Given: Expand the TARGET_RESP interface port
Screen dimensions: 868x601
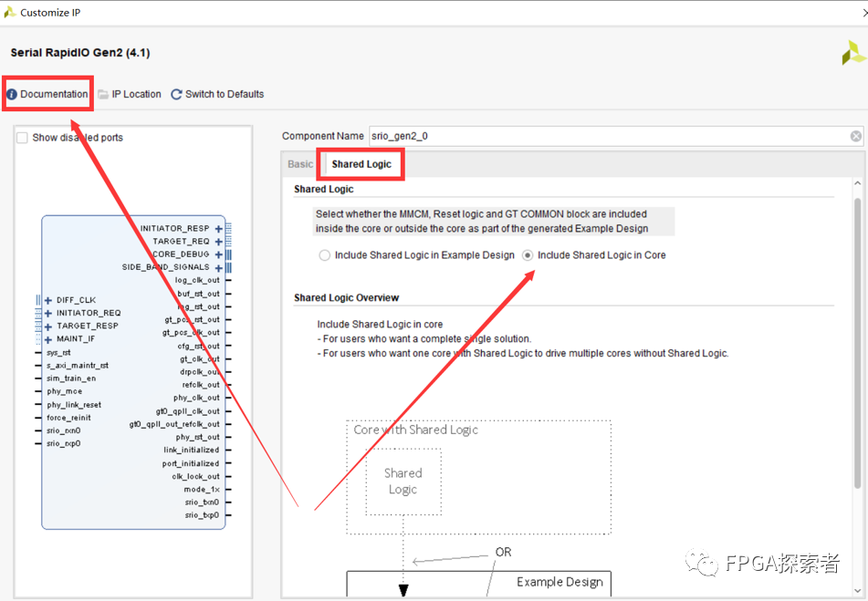Looking at the screenshot, I should 48,326.
